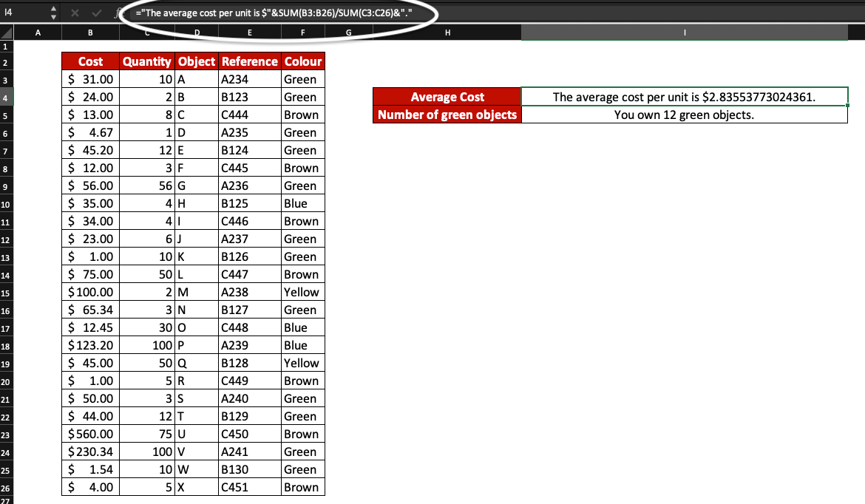This screenshot has width=865, height=504.
Task: Click inside the Name Box showing I4
Action: [22, 13]
